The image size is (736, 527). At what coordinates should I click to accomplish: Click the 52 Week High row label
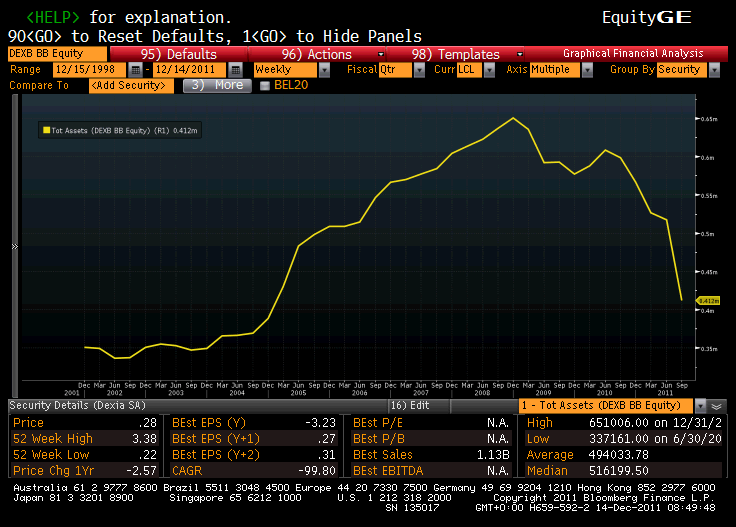(53, 439)
